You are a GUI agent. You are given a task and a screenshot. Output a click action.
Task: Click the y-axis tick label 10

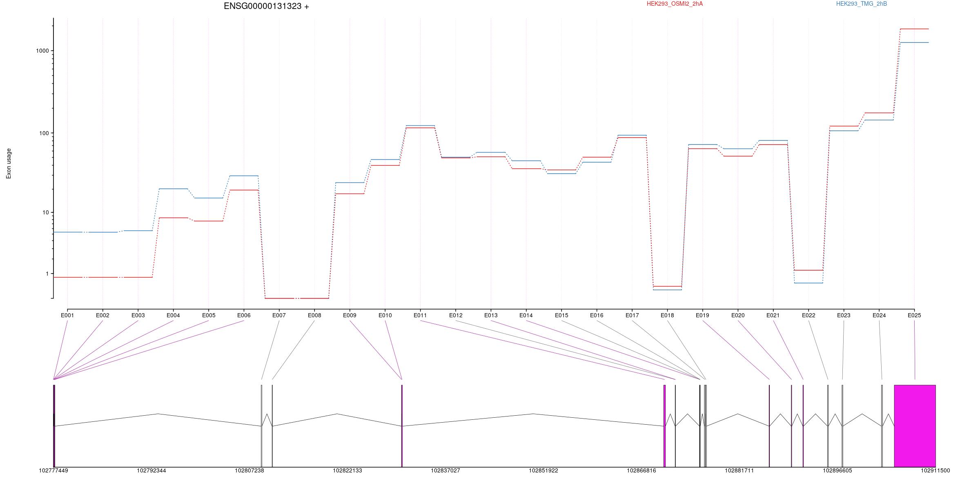tap(46, 212)
